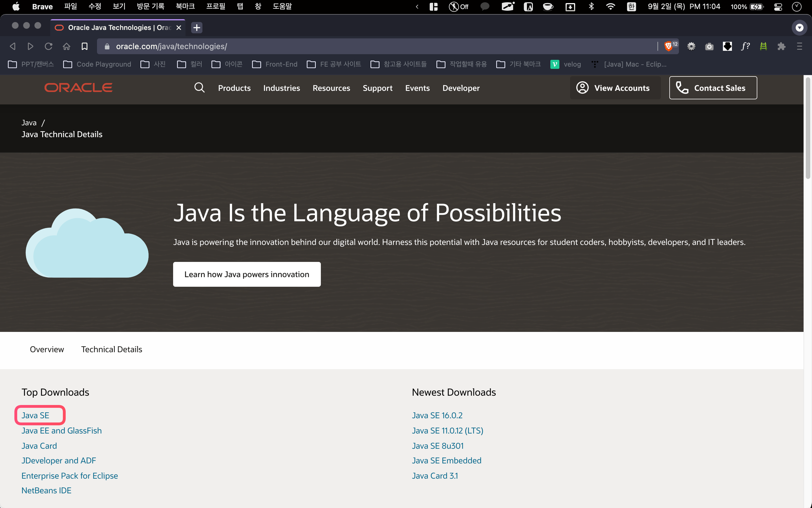Open the f? font finder extension
This screenshot has width=812, height=508.
[x=745, y=46]
